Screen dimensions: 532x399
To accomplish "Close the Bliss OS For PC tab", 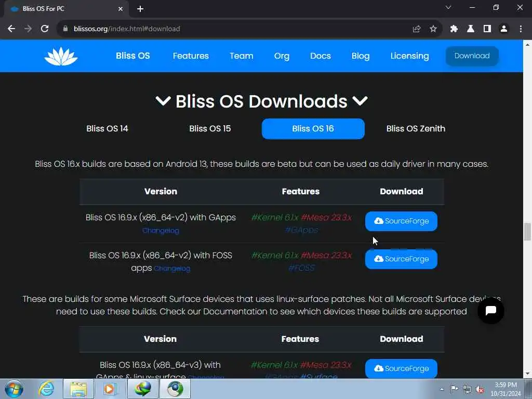I will (121, 9).
